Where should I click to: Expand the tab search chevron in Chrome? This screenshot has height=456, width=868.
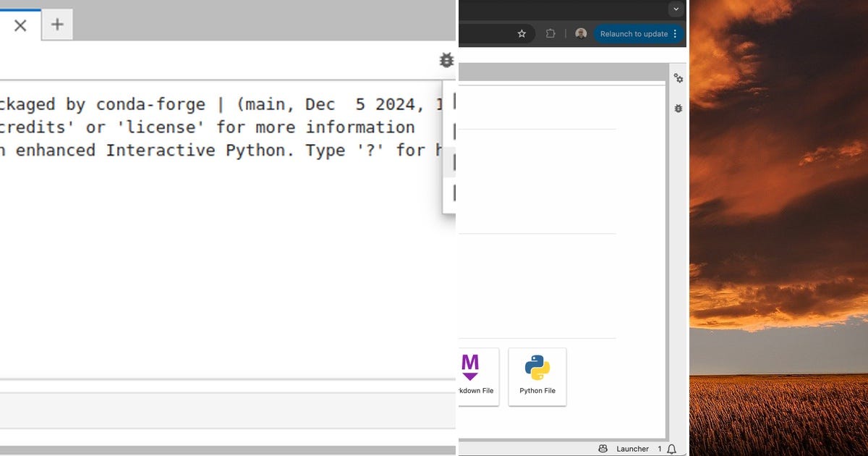click(x=676, y=9)
